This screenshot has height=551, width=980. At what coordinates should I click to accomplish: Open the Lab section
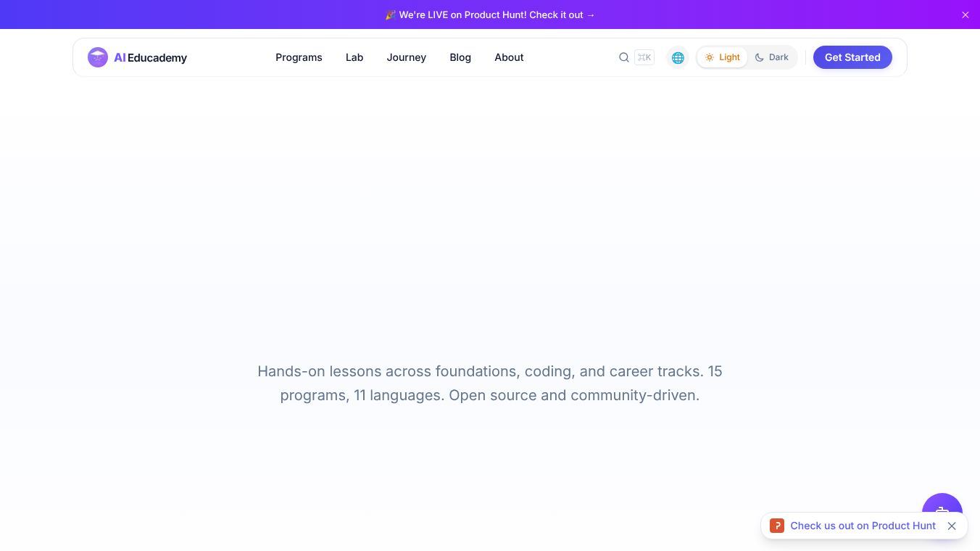pyautogui.click(x=354, y=57)
